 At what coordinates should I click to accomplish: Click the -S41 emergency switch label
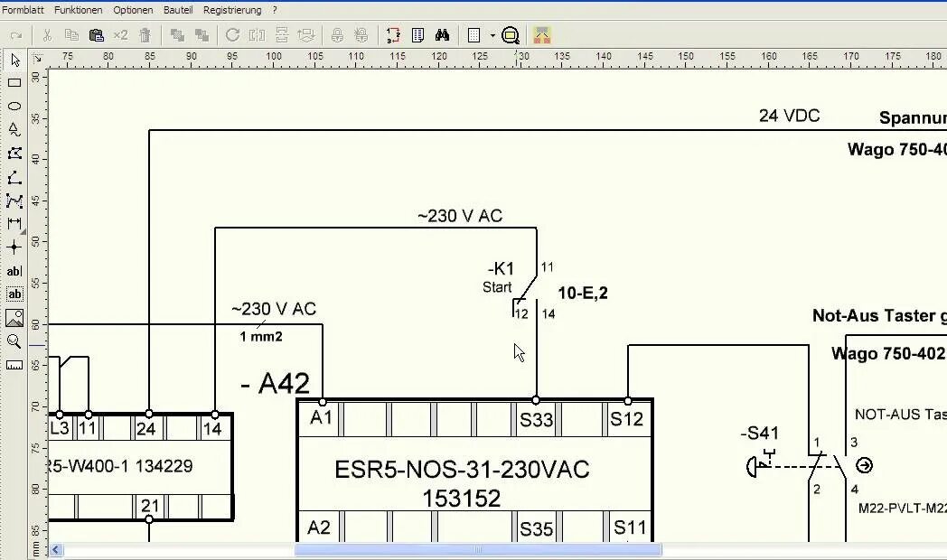[x=759, y=434]
